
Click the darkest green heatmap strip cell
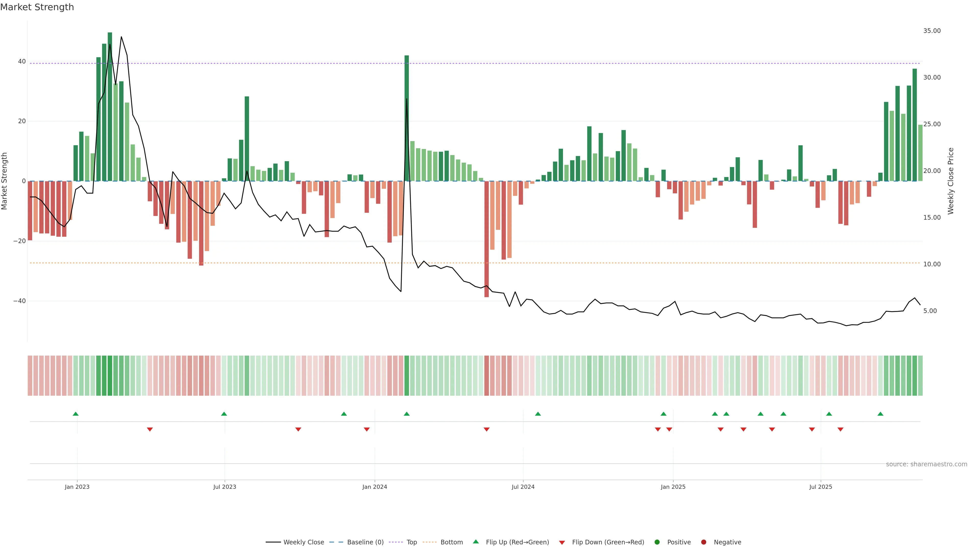click(x=110, y=375)
